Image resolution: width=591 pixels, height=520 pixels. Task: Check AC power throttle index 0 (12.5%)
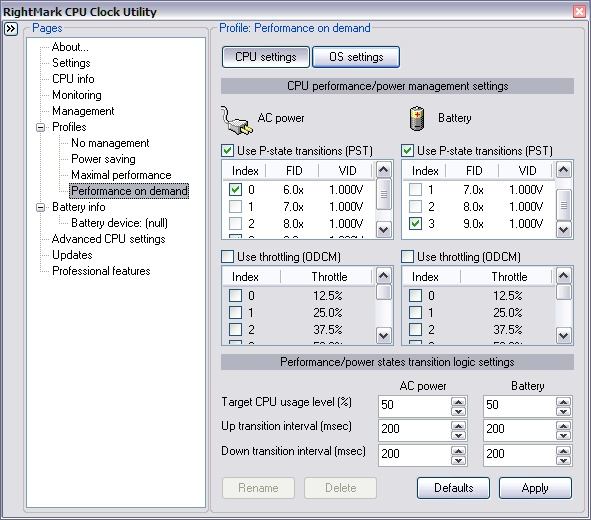tap(236, 295)
